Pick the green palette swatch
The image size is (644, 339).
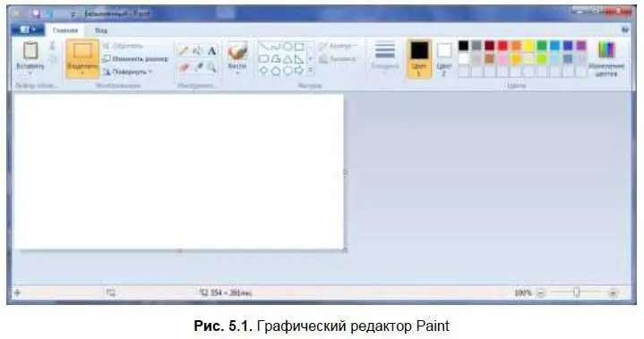[x=542, y=46]
